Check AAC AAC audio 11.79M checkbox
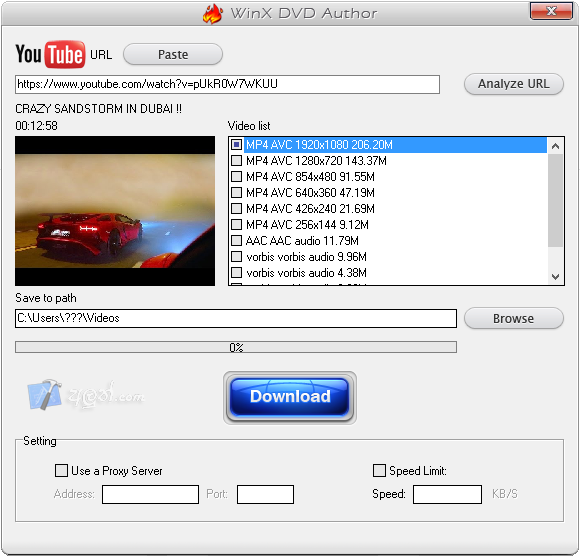 pyautogui.click(x=237, y=240)
